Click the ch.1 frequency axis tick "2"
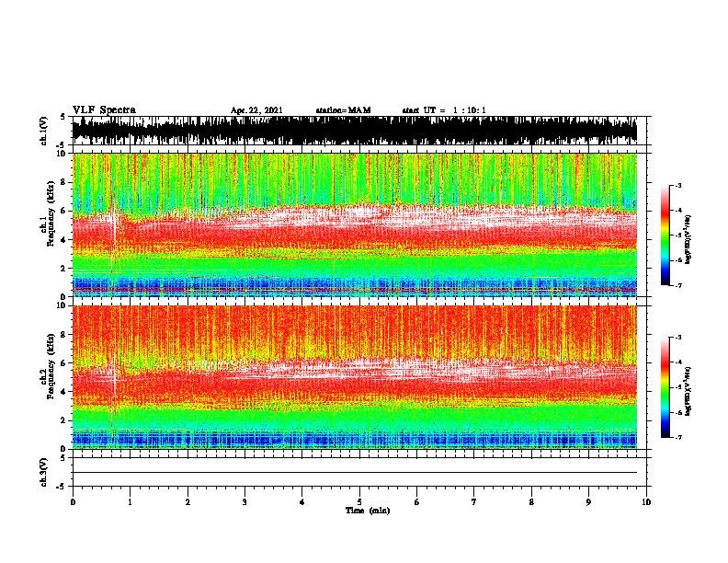 click(x=64, y=269)
